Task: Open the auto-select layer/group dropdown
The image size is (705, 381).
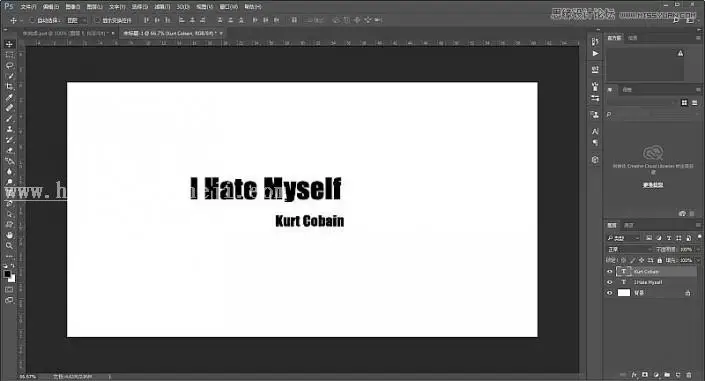Action: click(76, 20)
